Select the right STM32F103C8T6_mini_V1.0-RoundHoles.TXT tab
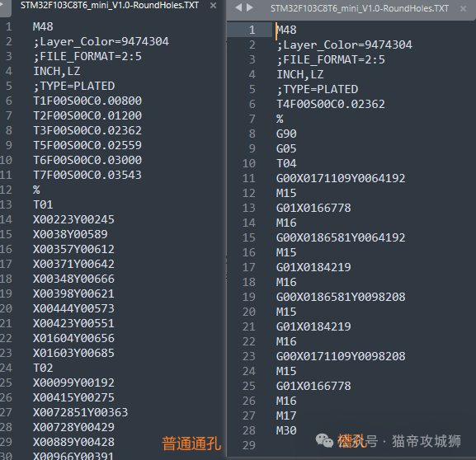 point(360,8)
